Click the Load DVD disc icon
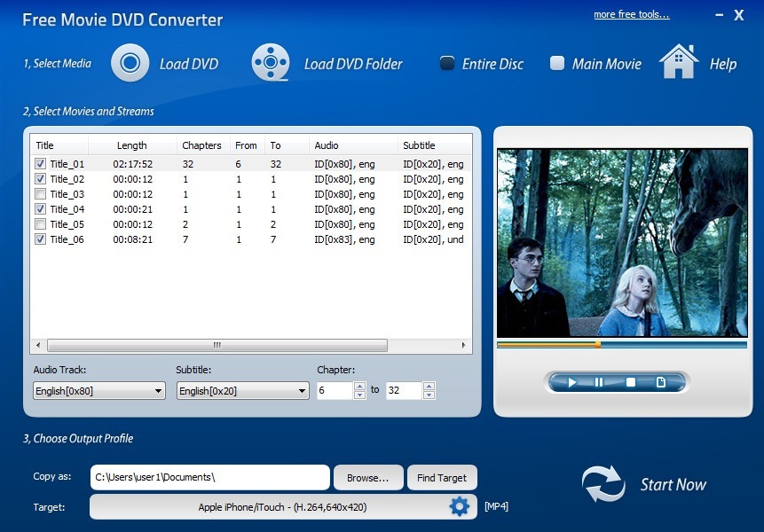Screen dimensions: 764x532 click(130, 62)
